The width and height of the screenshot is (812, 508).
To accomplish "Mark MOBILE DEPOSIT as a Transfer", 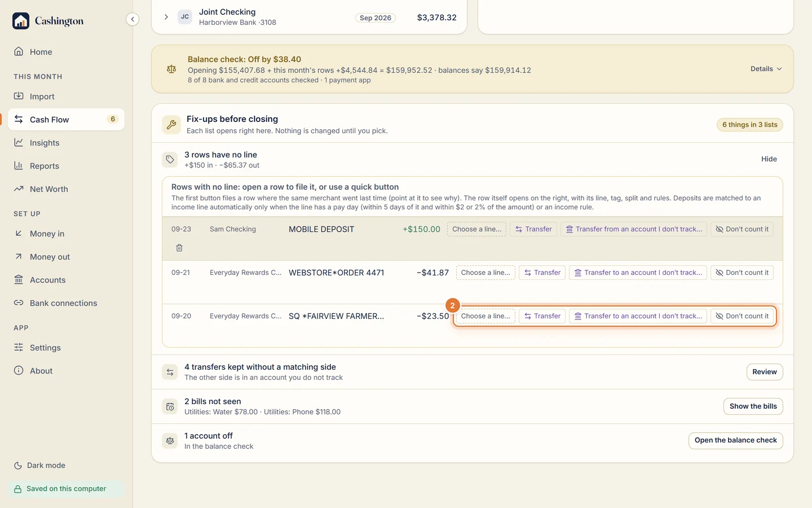I will (x=533, y=229).
